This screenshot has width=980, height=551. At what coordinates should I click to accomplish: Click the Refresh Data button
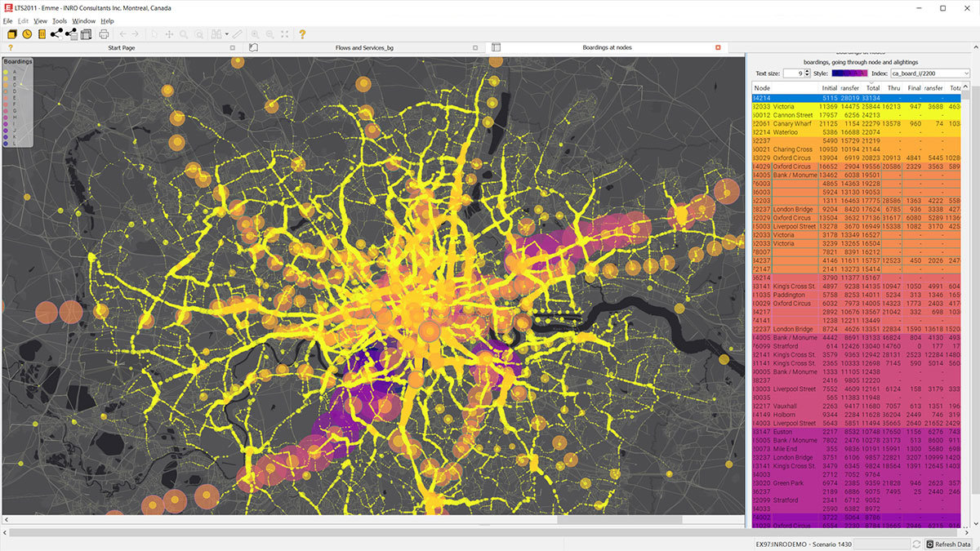tap(947, 544)
